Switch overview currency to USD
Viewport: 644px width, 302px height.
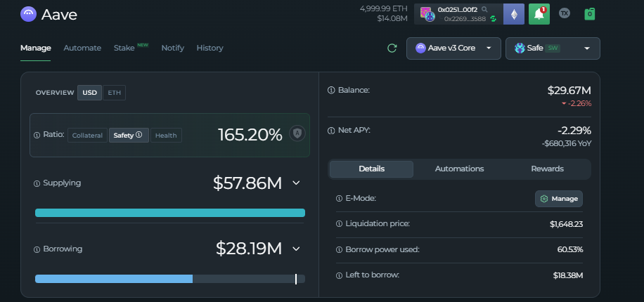(89, 93)
